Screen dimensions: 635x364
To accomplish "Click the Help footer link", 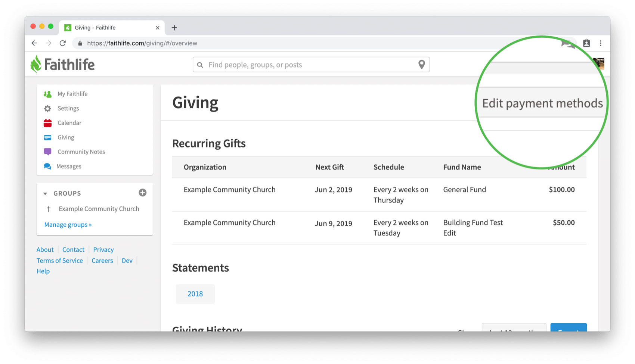I will (x=43, y=271).
